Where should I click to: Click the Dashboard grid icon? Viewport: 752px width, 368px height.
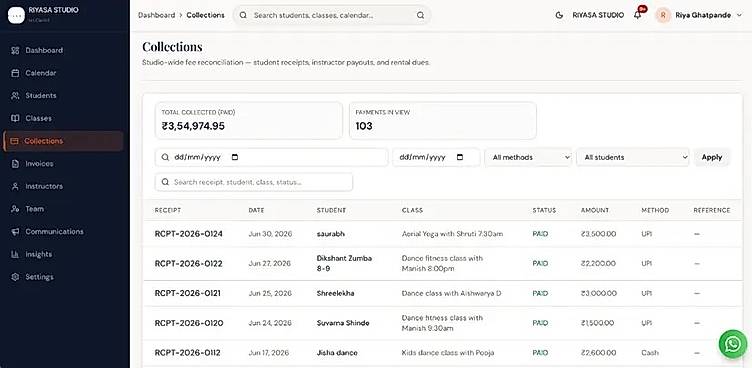tap(15, 50)
